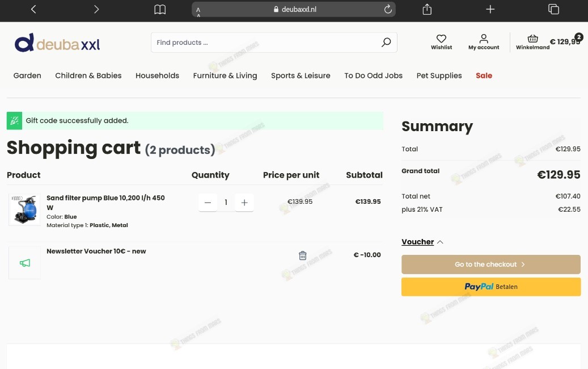
Task: Select the Sale menu item
Action: [484, 76]
